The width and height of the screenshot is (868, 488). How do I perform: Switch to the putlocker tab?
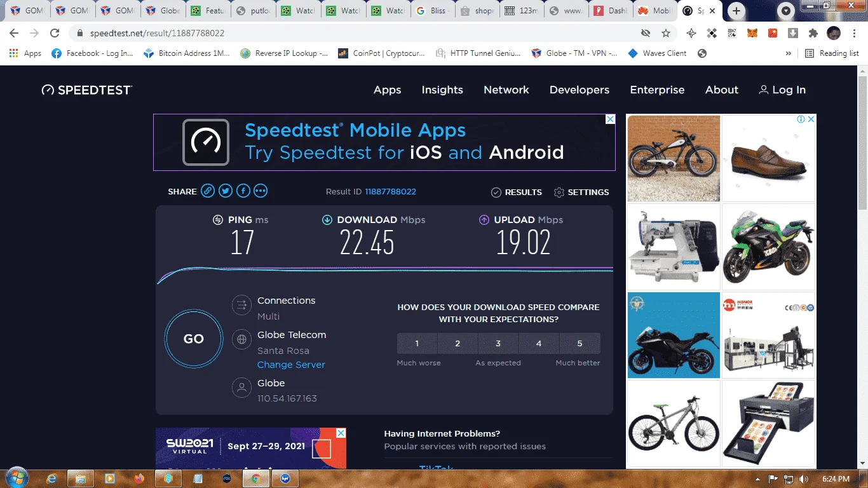point(252,11)
